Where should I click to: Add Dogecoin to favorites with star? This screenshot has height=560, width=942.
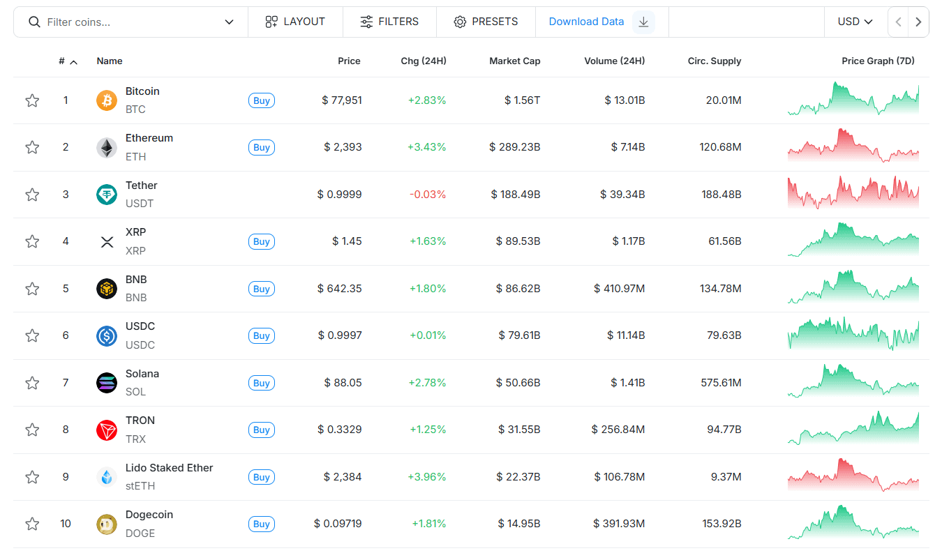pos(32,524)
